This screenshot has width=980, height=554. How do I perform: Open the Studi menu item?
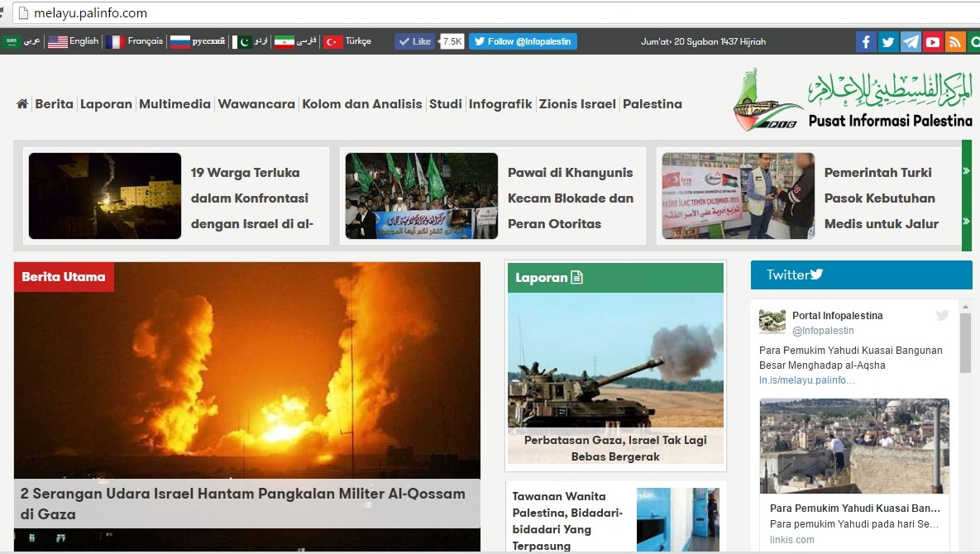tap(446, 103)
